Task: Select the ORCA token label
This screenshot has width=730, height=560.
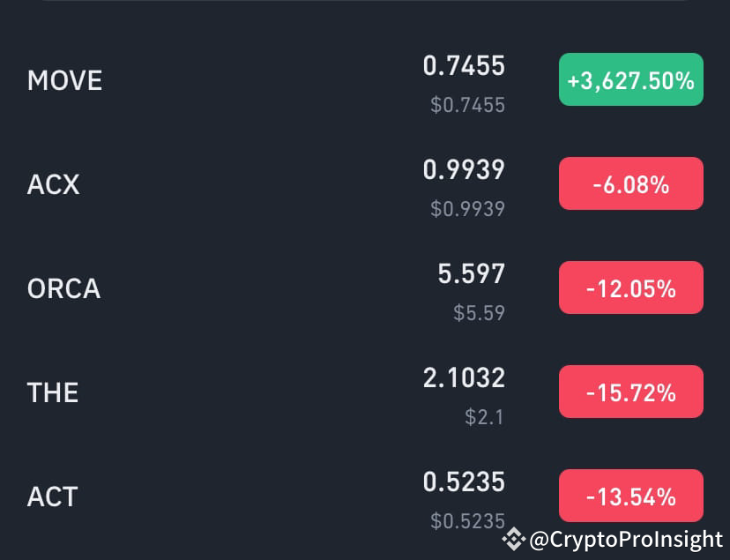Action: coord(63,288)
